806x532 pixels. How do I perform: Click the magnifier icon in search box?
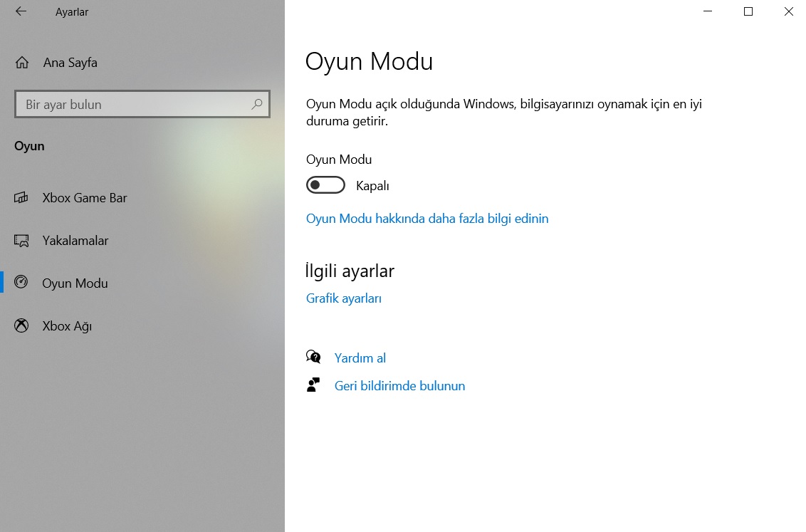[x=257, y=105]
